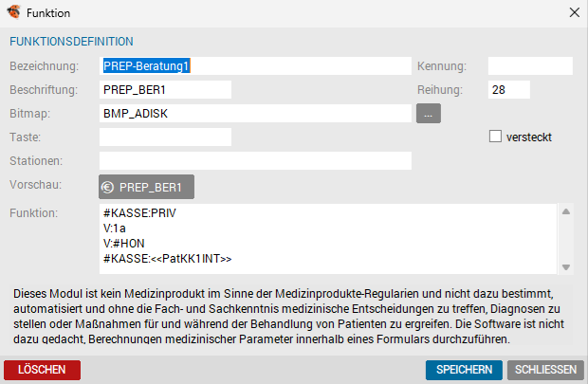588x384 pixels.
Task: Focus the Bezeichnung field containing PREP-Beratung1
Action: coord(254,66)
